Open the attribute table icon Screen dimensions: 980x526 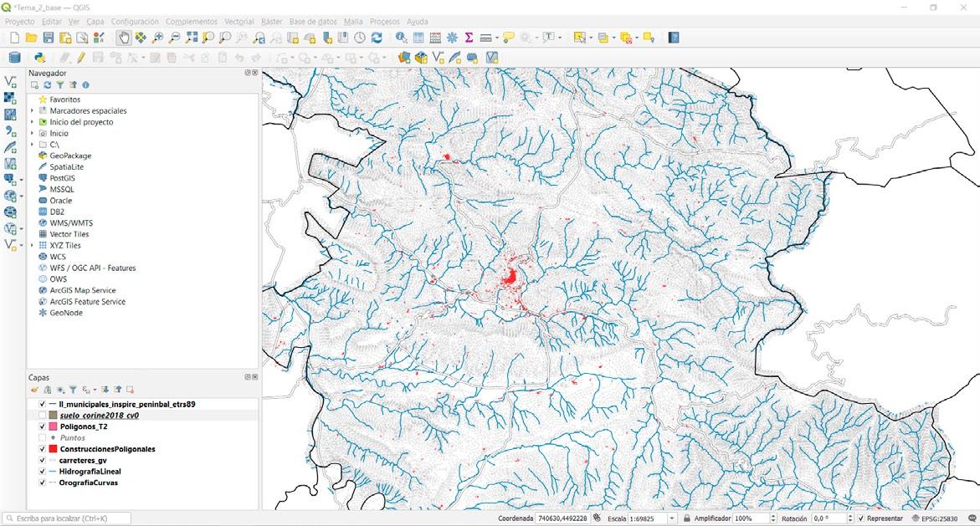pos(418,38)
